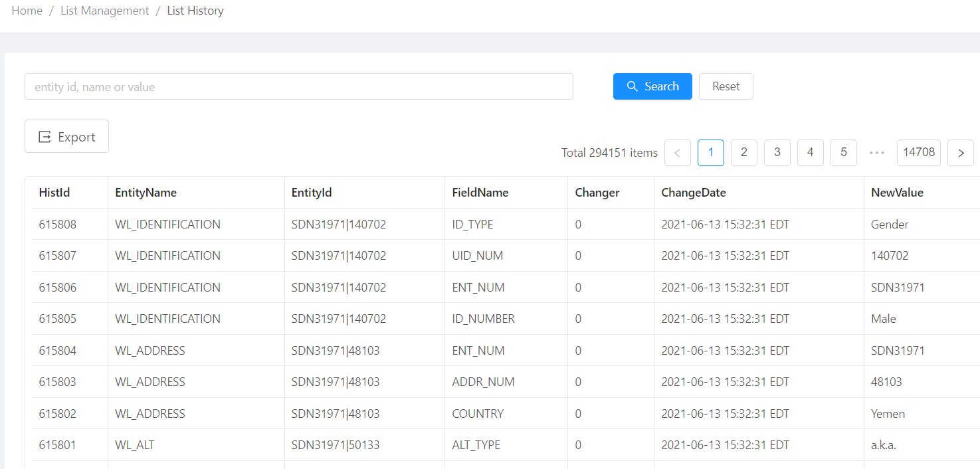
Task: Jump to page 5
Action: tap(844, 153)
